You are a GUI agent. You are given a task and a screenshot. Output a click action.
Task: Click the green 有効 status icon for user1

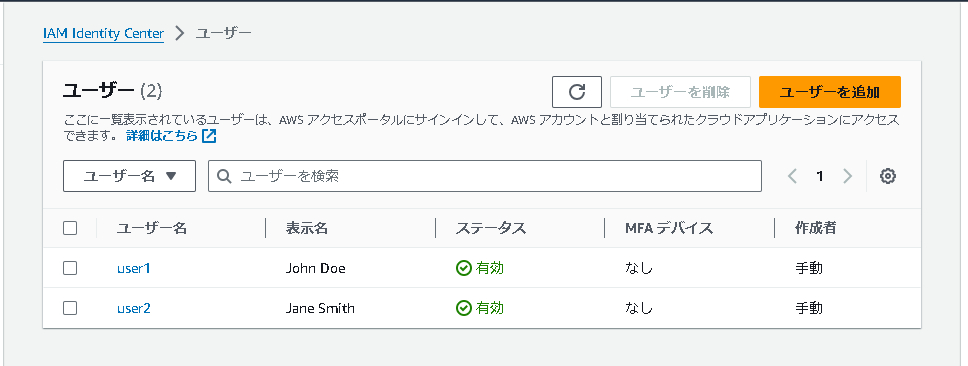(x=464, y=268)
